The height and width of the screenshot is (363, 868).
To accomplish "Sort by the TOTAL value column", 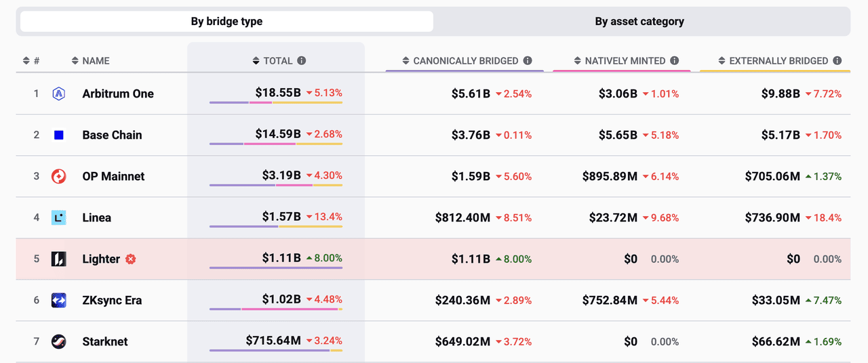I will 273,60.
